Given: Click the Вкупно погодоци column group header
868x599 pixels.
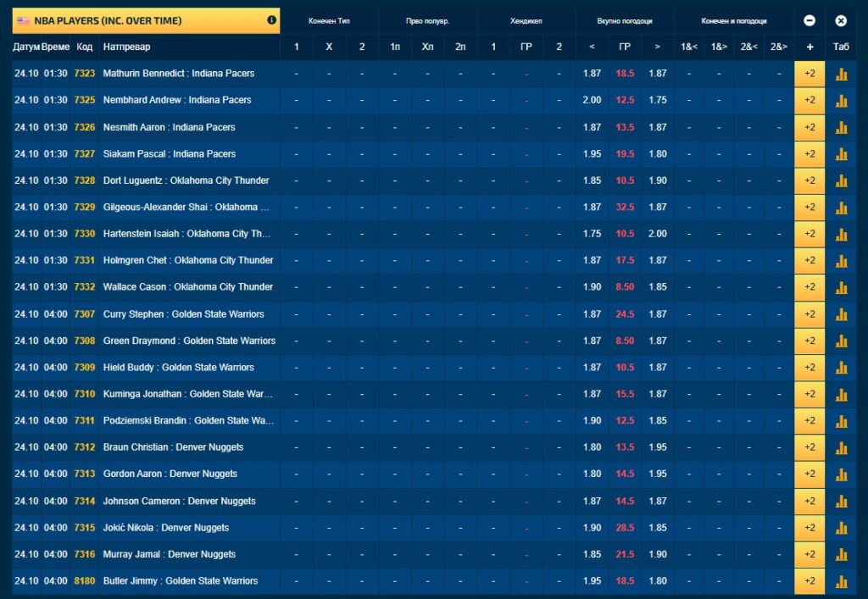Looking at the screenshot, I should 625,20.
